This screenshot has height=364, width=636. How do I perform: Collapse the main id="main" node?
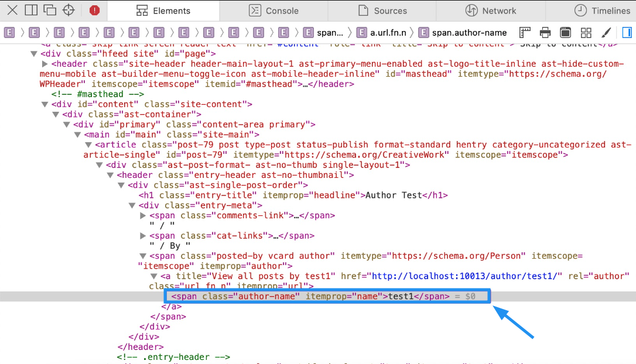[77, 135]
